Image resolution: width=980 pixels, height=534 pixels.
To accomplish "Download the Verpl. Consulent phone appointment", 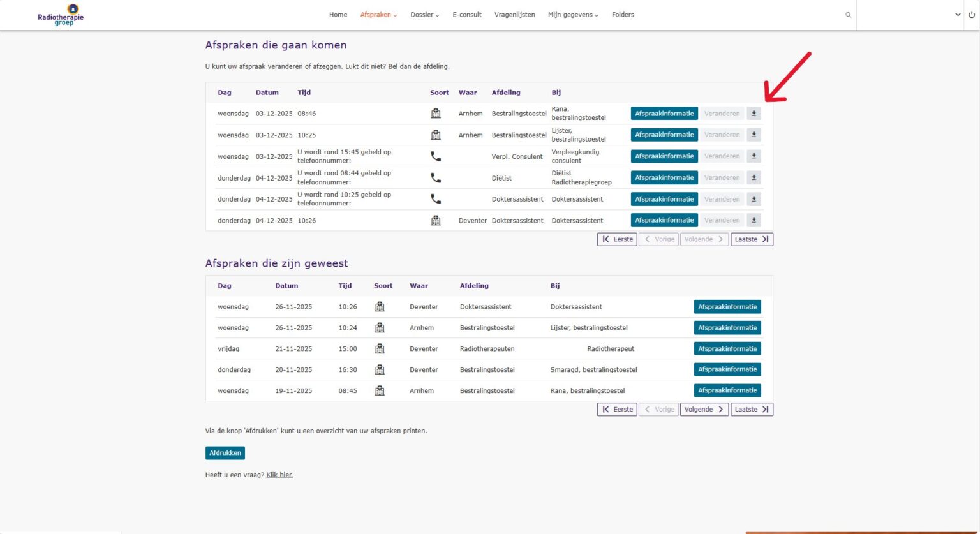I will [x=754, y=156].
